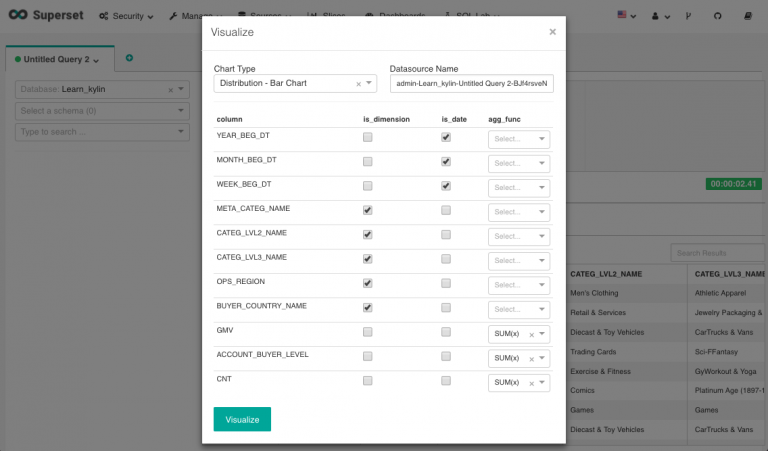The height and width of the screenshot is (451, 768).
Task: Uncheck is_date for YEAR_BEG_DT
Action: point(446,137)
